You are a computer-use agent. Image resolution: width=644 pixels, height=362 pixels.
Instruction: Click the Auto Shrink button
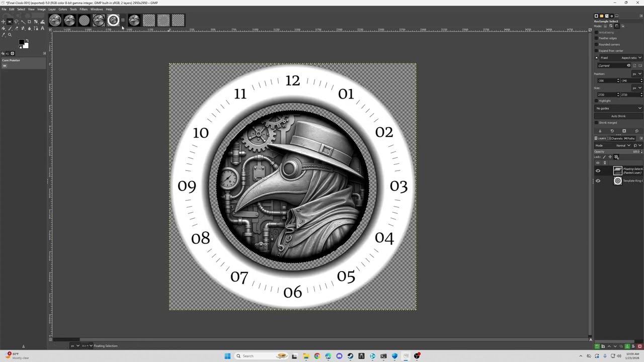point(618,116)
